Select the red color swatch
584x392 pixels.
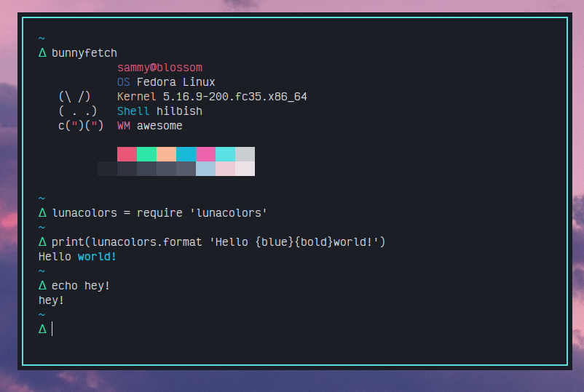127,154
